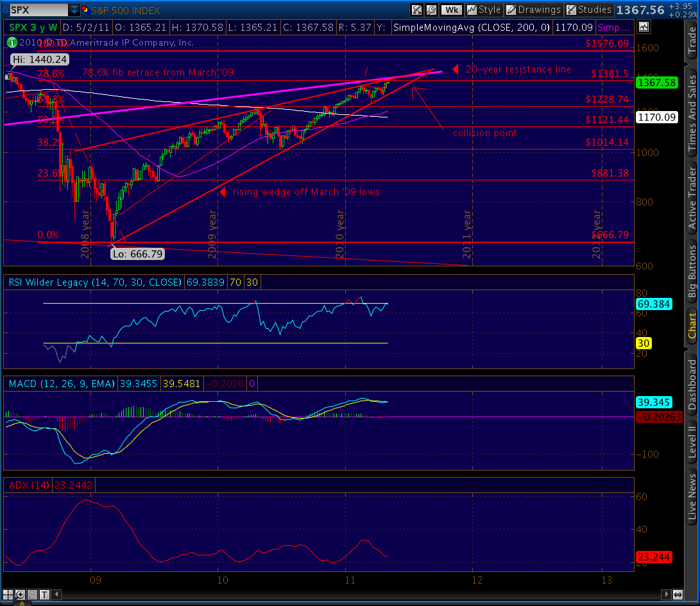Click the colored squares link icon
The image size is (700, 606).
(85, 10)
